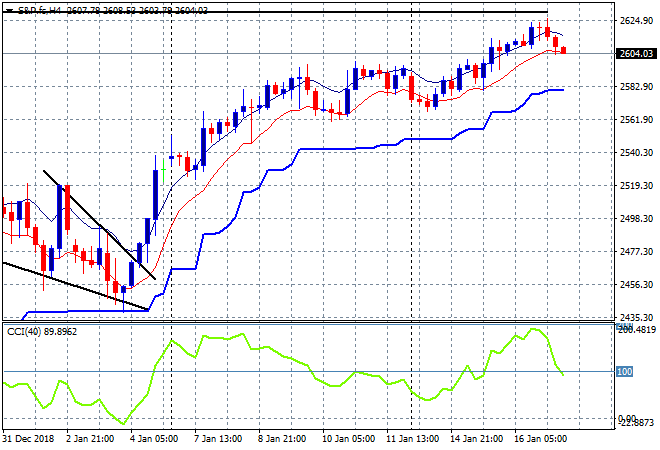Click the 2477.30 price axis label
Screen dimensions: 660x450
636,252
